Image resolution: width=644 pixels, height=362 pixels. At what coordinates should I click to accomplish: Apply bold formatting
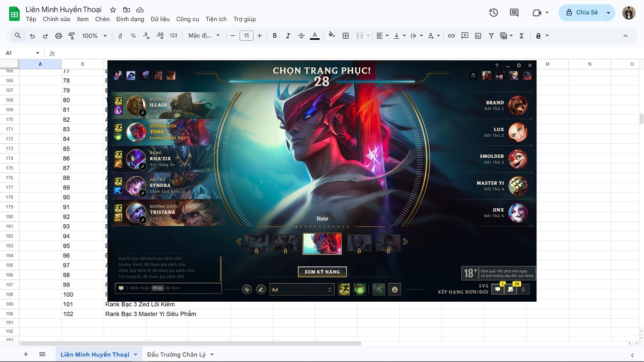click(x=275, y=36)
